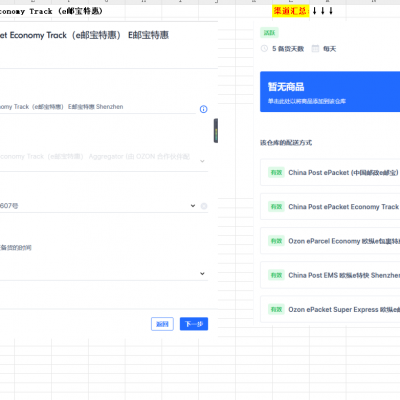Click the 5 备货天数 label
The height and width of the screenshot is (400, 400).
click(288, 49)
